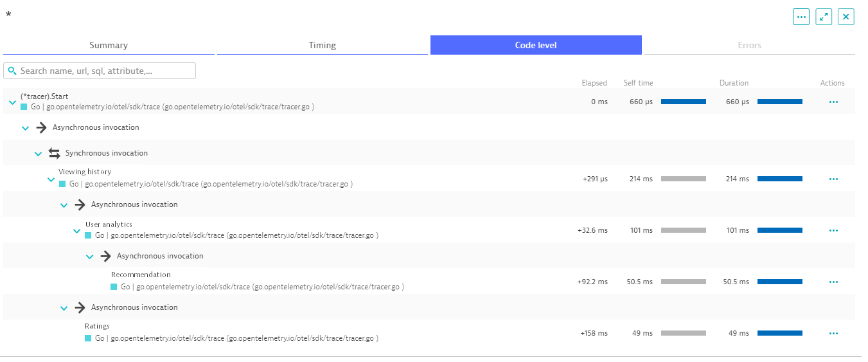Open actions menu for (*tracer).Start row
Image resolution: width=868 pixels, height=362 pixels.
[x=833, y=102]
